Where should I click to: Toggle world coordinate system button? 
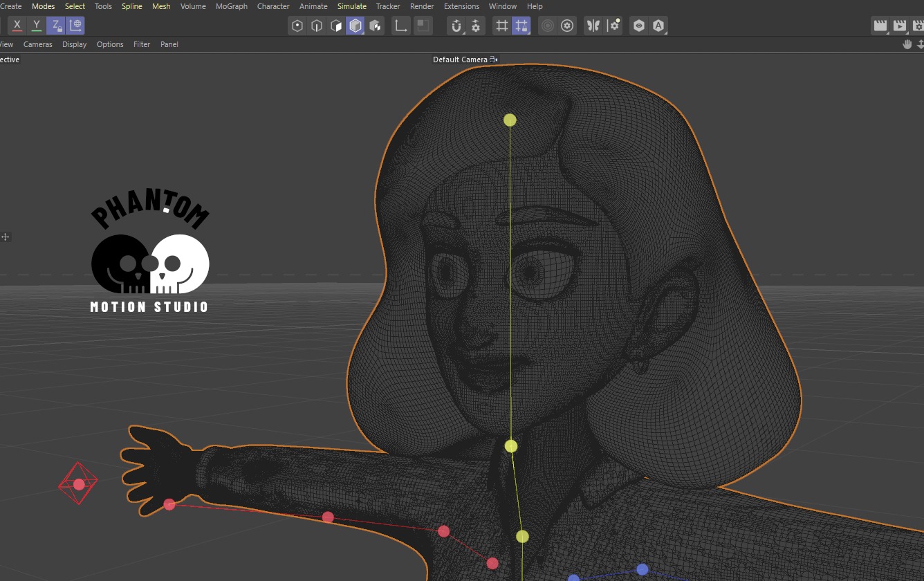point(75,26)
